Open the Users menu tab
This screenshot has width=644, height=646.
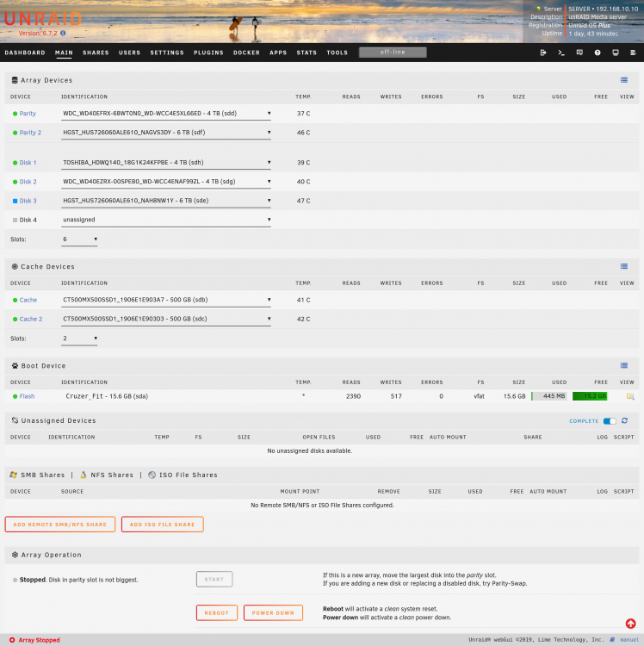pyautogui.click(x=129, y=53)
